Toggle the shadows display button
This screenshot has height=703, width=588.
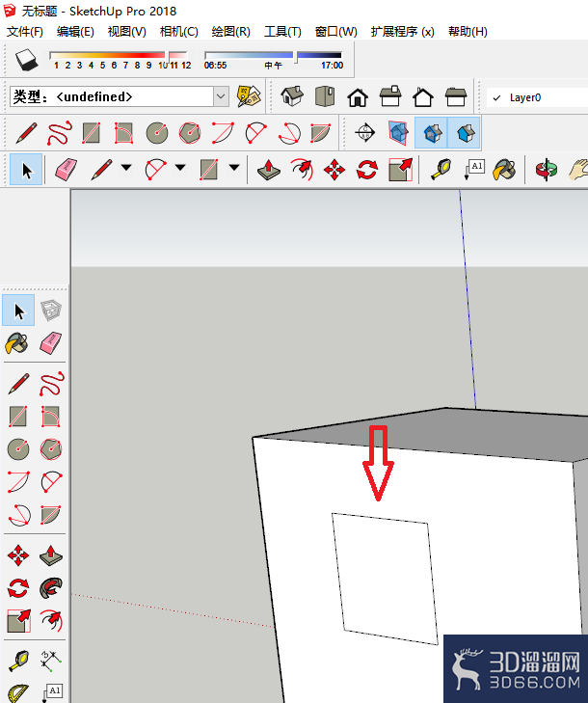[26, 60]
